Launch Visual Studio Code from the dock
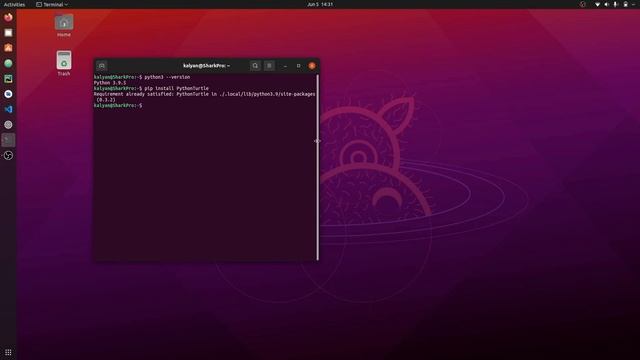The height and width of the screenshot is (360, 640). 8,109
